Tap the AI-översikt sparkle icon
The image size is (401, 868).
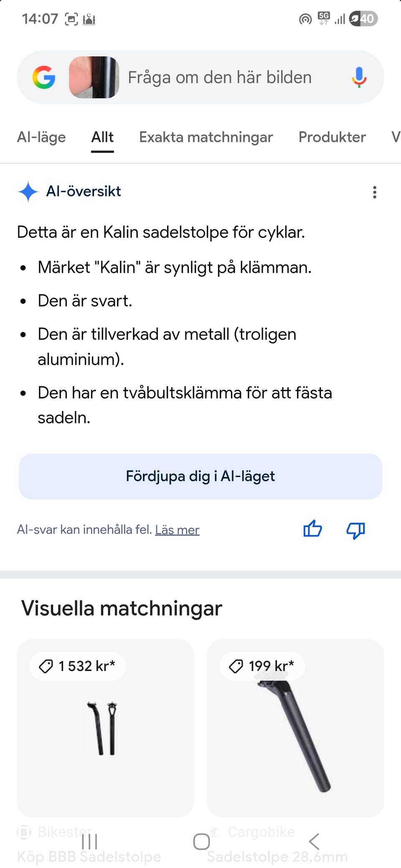tap(28, 192)
